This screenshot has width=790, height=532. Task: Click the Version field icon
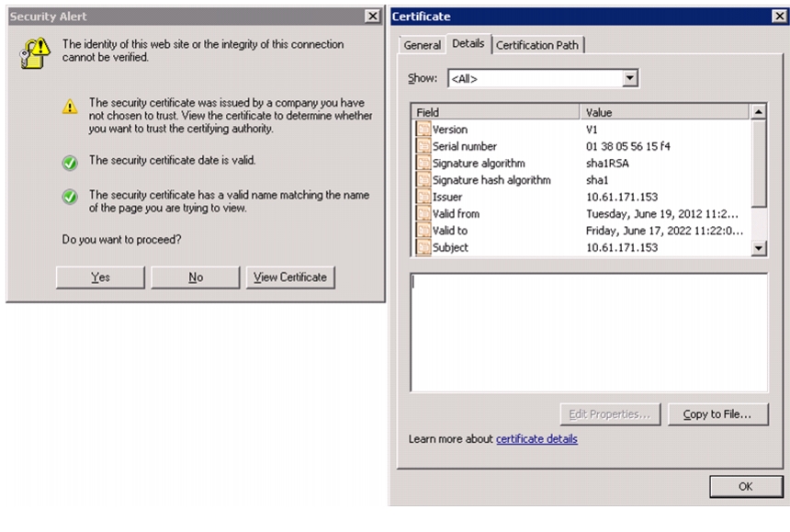[423, 130]
